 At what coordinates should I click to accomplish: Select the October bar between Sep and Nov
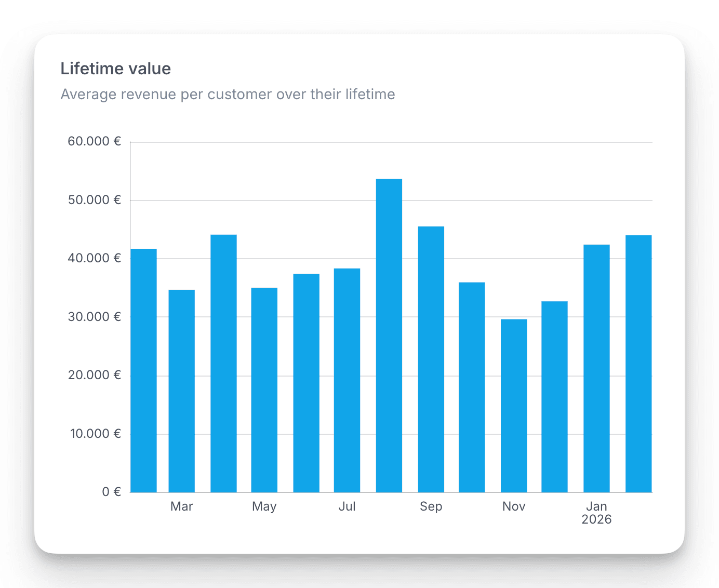click(x=472, y=387)
